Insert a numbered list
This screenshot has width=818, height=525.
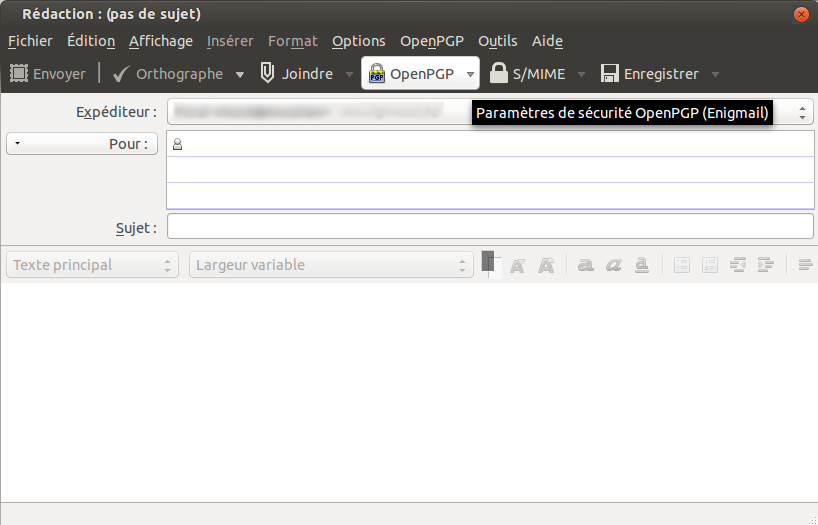pyautogui.click(x=710, y=265)
